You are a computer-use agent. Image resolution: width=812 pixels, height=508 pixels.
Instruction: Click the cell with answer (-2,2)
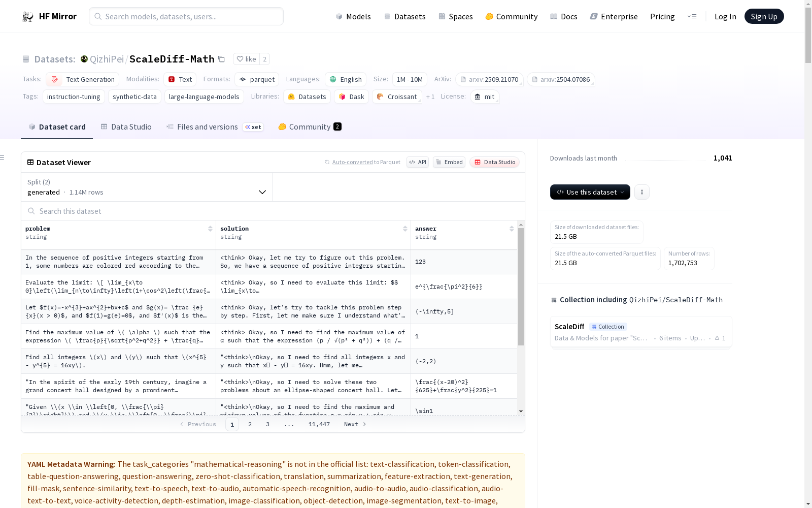(464, 361)
